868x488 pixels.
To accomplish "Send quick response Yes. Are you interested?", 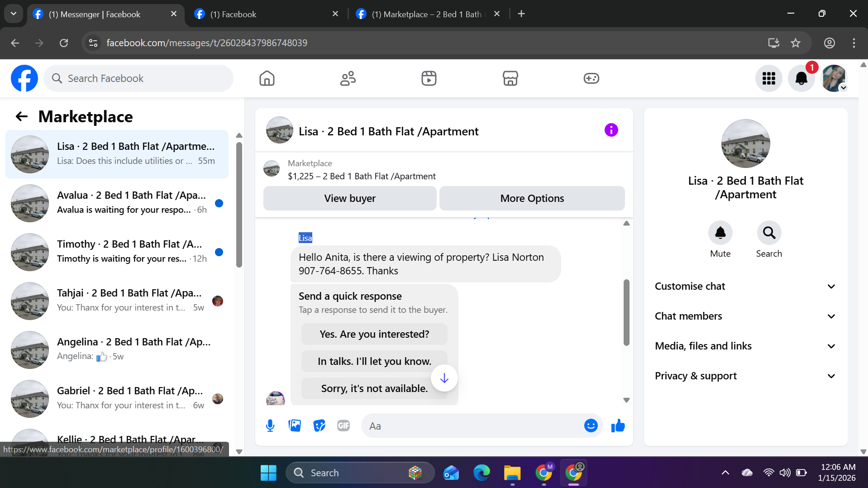I will pyautogui.click(x=374, y=334).
